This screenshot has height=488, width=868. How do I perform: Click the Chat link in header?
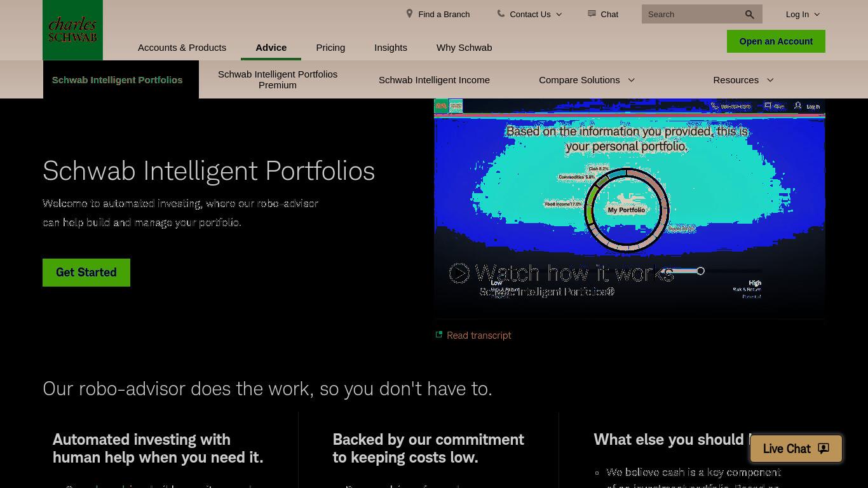click(609, 14)
